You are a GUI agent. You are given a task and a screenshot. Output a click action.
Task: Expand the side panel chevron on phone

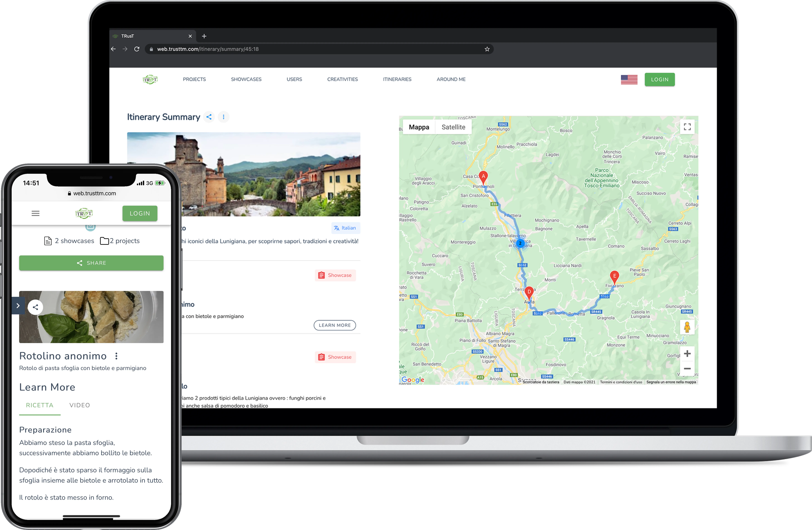18,306
